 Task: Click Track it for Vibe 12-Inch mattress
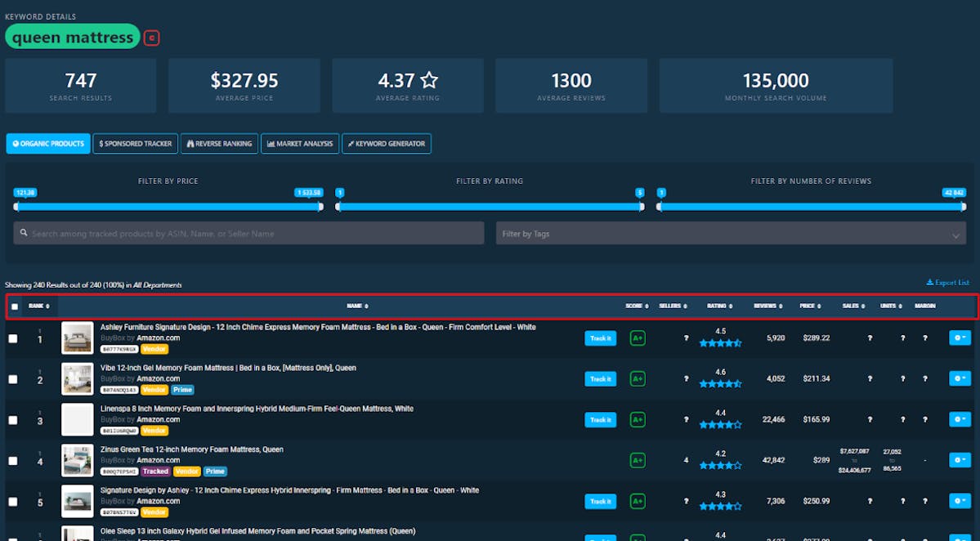[x=600, y=378]
